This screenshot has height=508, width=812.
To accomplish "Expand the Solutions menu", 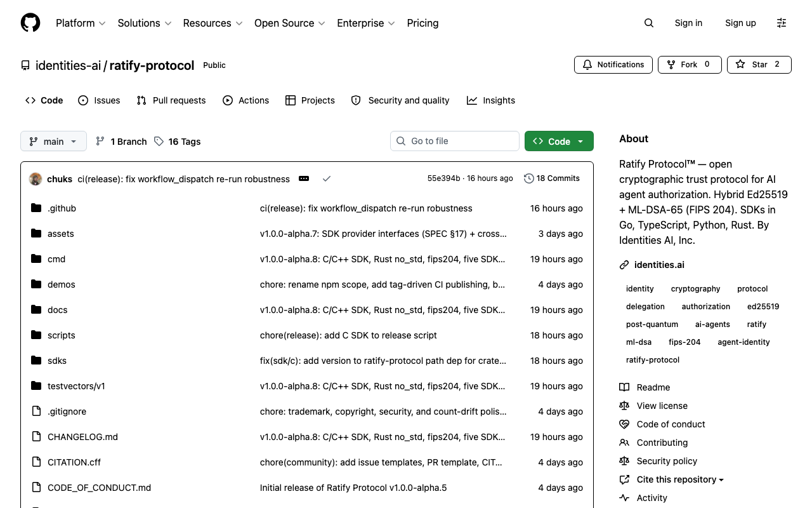I will (145, 23).
